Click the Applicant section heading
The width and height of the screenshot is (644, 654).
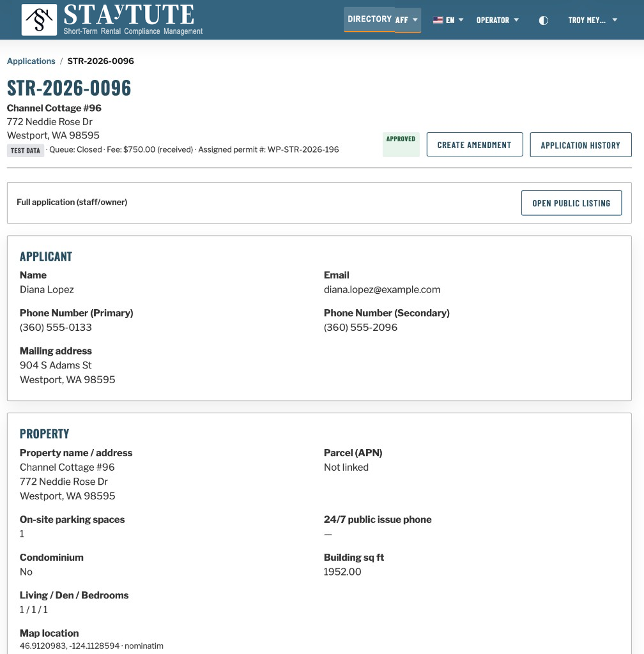tap(46, 257)
